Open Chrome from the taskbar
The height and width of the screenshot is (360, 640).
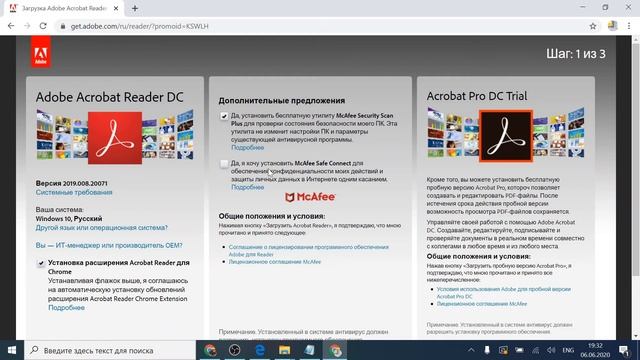[x=210, y=350]
